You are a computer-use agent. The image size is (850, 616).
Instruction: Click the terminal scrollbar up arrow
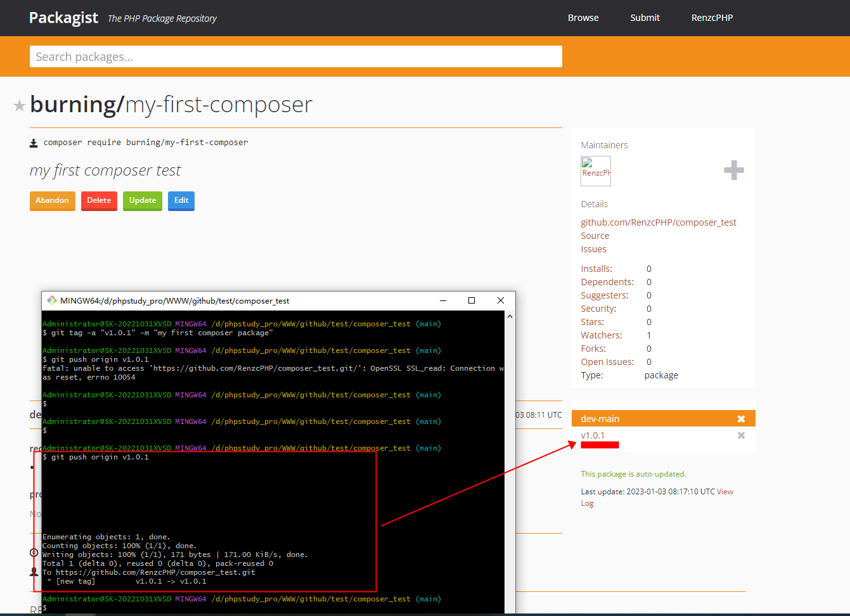coord(510,316)
